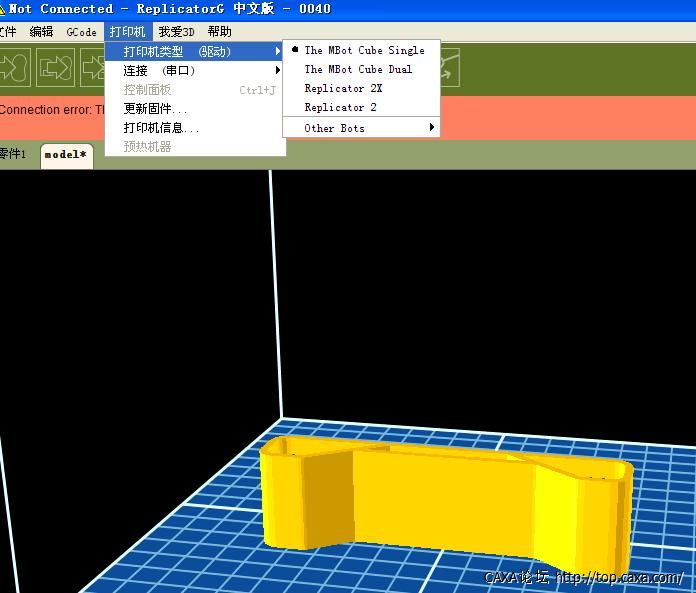Click 更新固件... to update firmware

tap(155, 109)
